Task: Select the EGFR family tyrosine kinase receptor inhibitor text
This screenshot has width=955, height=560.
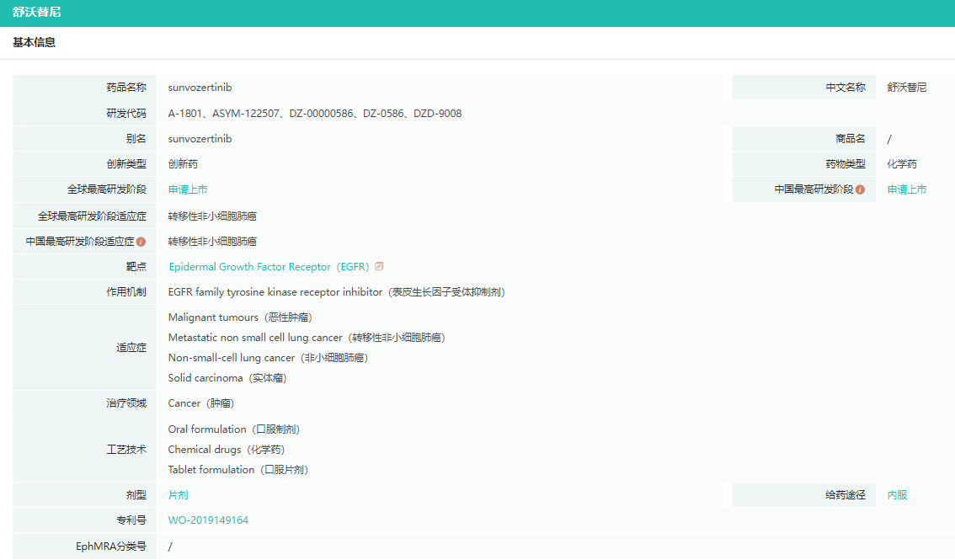Action: 275,293
